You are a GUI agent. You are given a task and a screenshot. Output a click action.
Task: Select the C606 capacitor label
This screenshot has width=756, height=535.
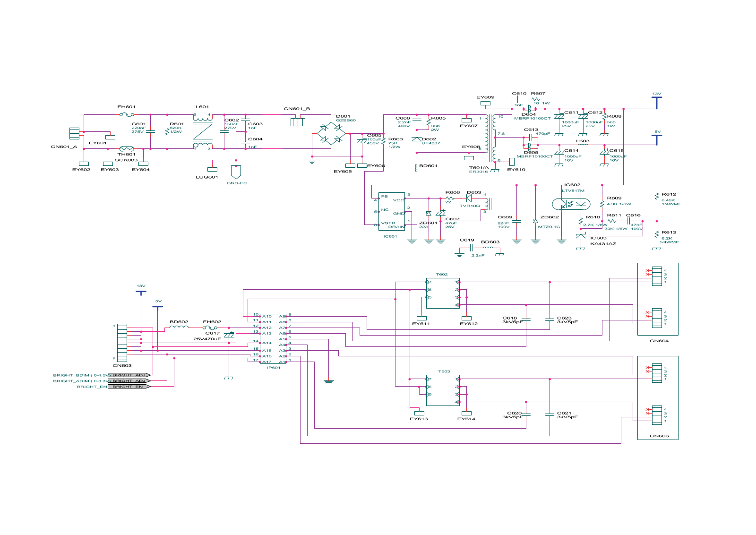tap(403, 118)
